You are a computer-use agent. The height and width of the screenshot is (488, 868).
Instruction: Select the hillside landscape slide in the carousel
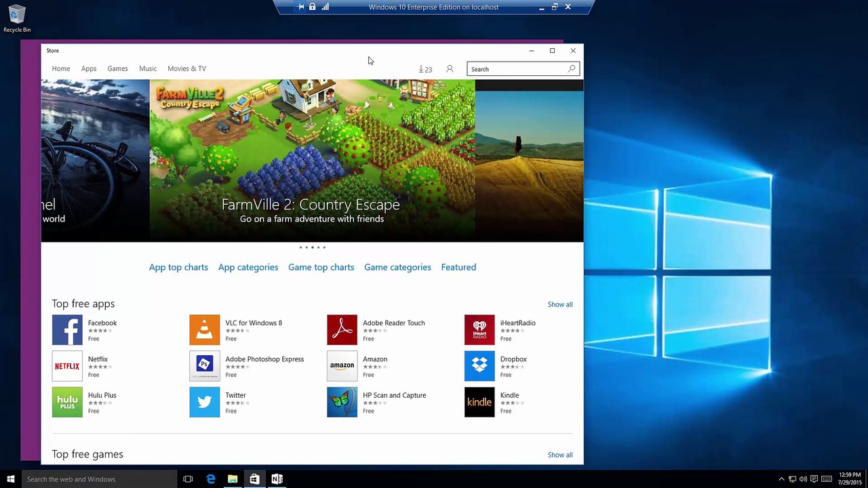click(529, 161)
